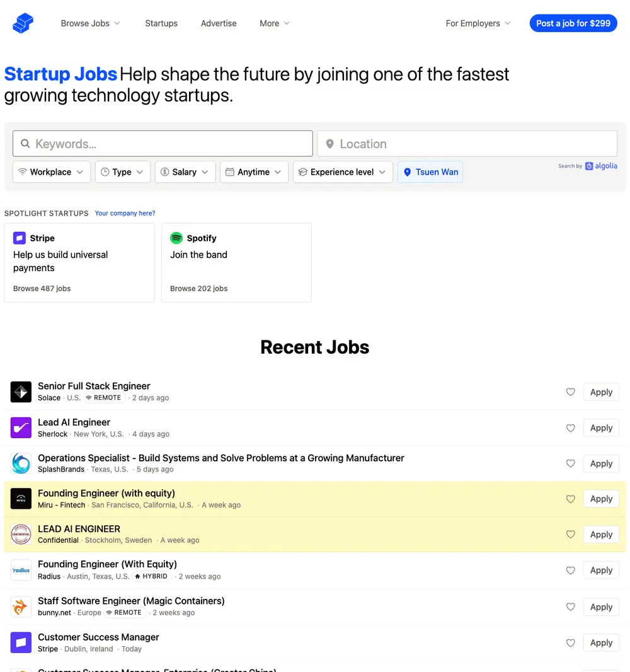Open the Anytime date filter dropdown
The image size is (630, 672).
pos(254,172)
